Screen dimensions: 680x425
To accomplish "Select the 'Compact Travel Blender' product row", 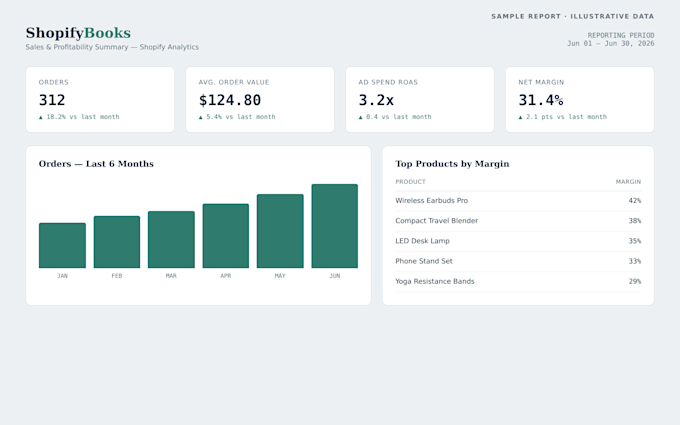I will click(x=518, y=221).
